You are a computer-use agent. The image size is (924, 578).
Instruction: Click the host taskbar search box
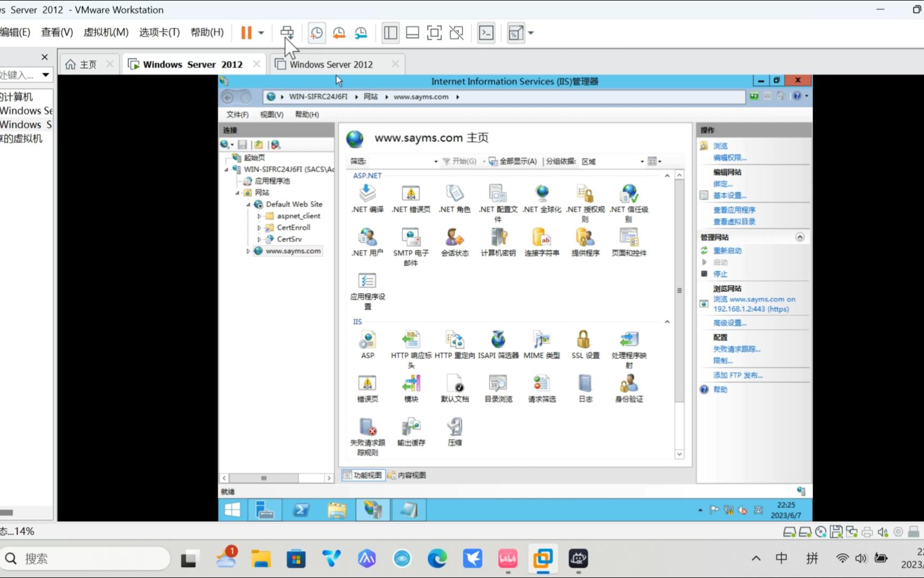click(x=86, y=559)
